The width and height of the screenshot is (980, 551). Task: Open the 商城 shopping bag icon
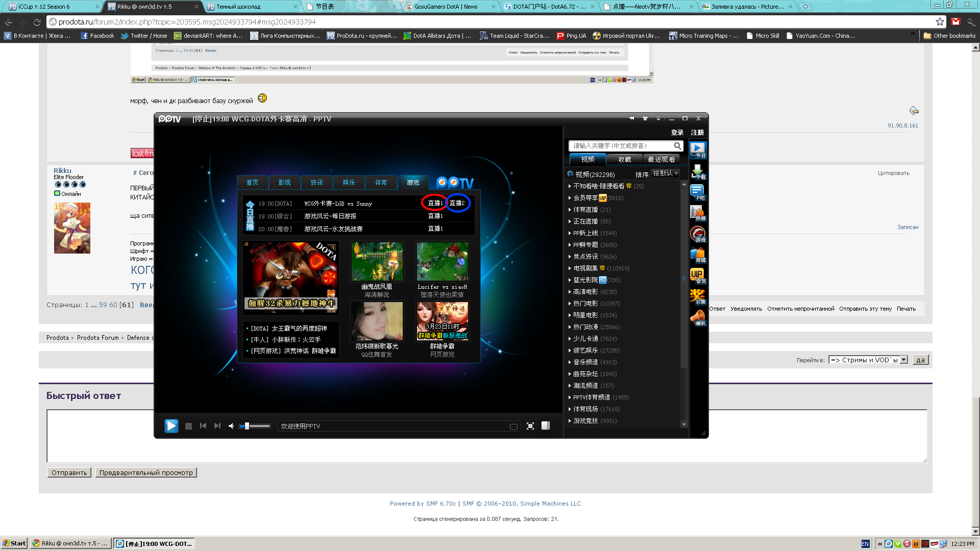pos(698,255)
